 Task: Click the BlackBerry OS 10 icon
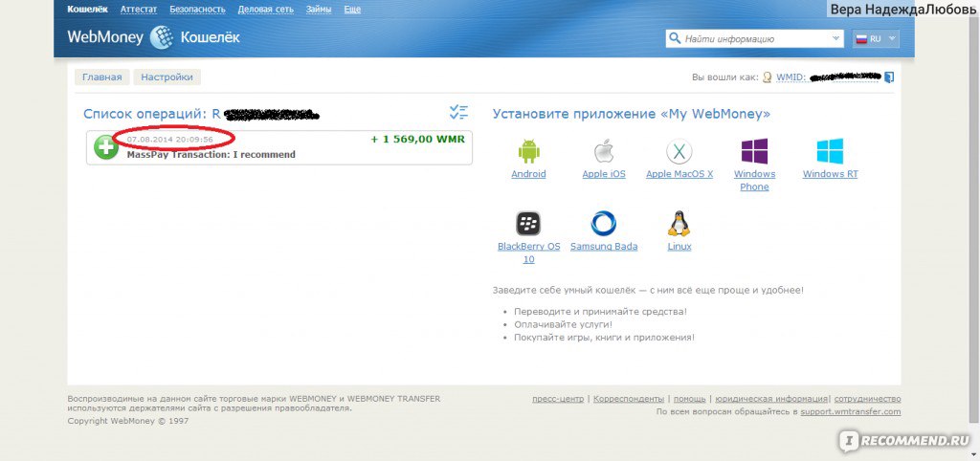[x=528, y=224]
